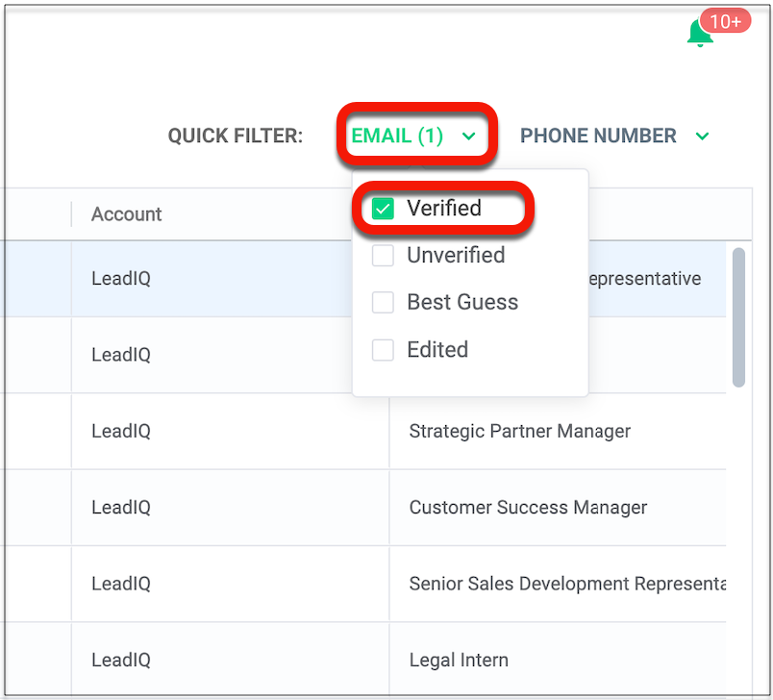Click the chevron next to PHONE NUMBER

703,137
